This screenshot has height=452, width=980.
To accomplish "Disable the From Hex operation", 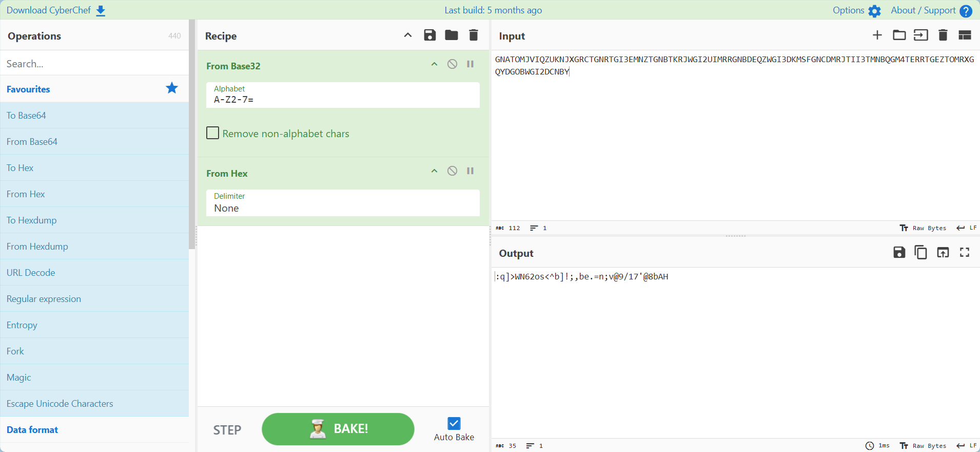I will [x=452, y=171].
